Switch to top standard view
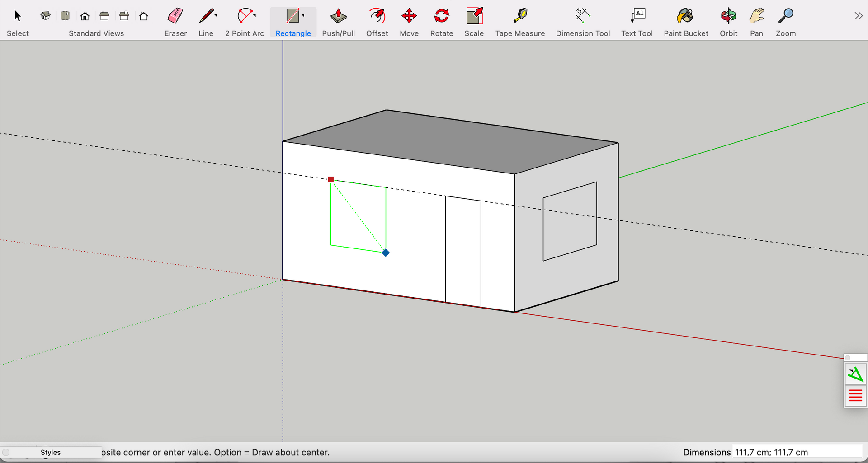868x463 pixels. coord(65,16)
